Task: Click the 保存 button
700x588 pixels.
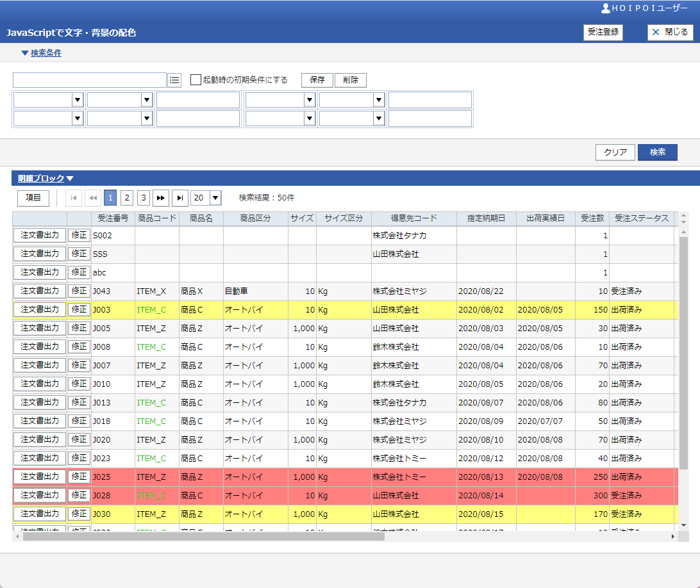Action: tap(317, 80)
